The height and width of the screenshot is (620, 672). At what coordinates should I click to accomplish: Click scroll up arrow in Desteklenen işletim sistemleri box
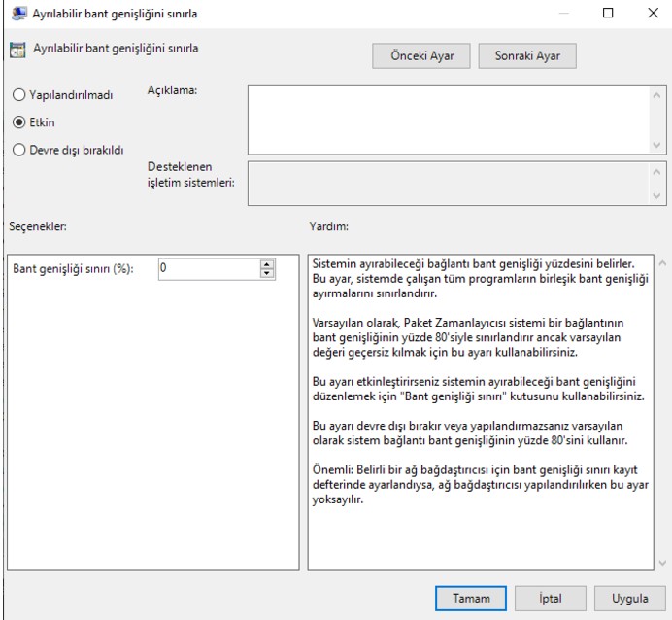click(656, 171)
